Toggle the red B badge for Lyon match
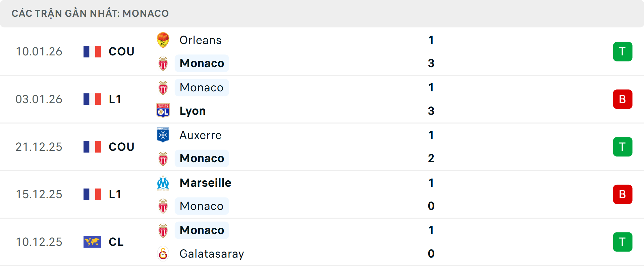 coord(623,99)
